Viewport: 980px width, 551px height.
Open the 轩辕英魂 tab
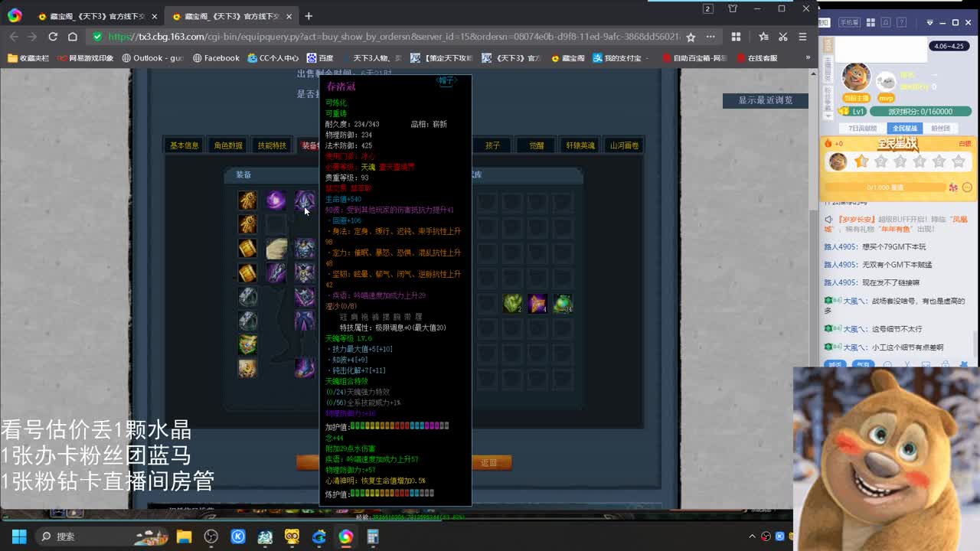click(x=580, y=145)
